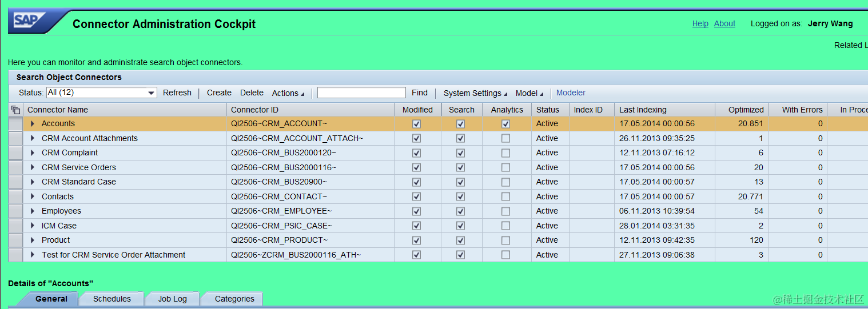868x309 pixels.
Task: Toggle Search checkbox for CRM Service Orders
Action: [x=460, y=167]
